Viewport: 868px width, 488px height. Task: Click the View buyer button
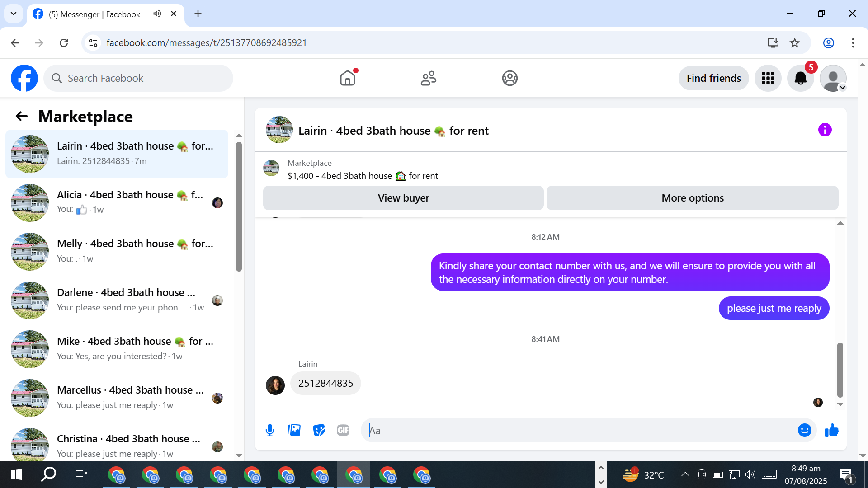pos(403,198)
